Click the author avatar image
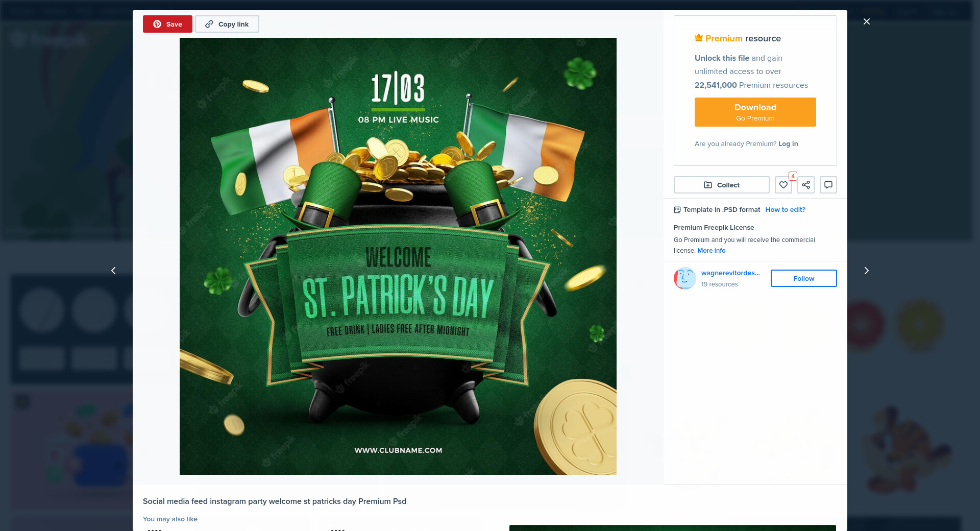 pos(685,278)
